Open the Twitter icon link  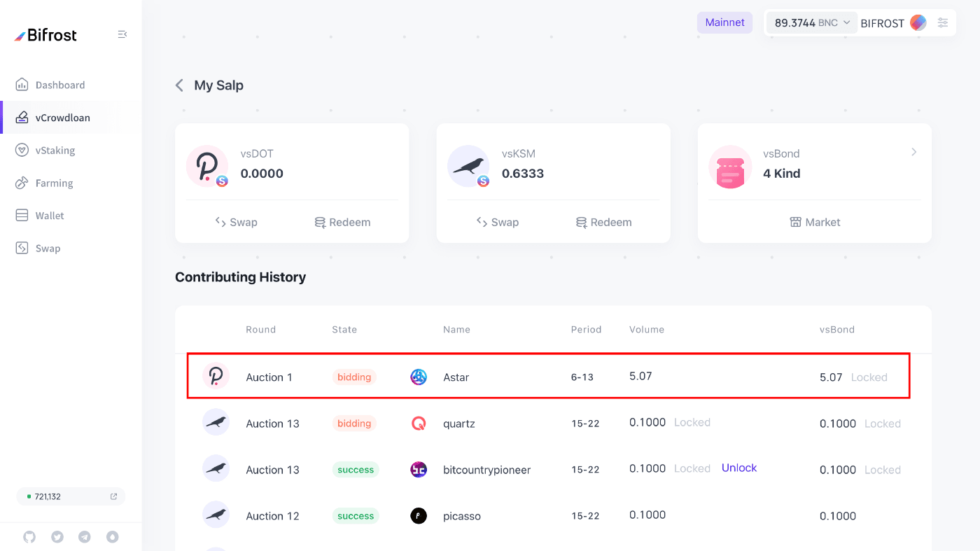[x=57, y=537]
